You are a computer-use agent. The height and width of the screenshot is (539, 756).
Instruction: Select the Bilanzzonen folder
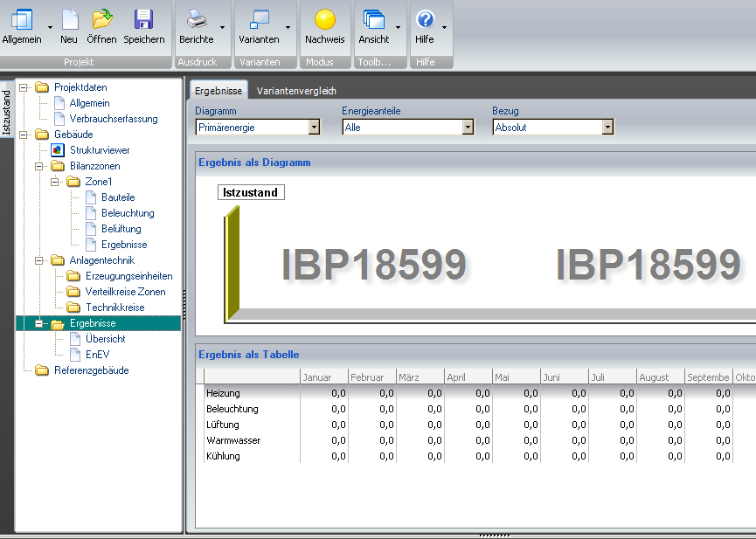(94, 166)
